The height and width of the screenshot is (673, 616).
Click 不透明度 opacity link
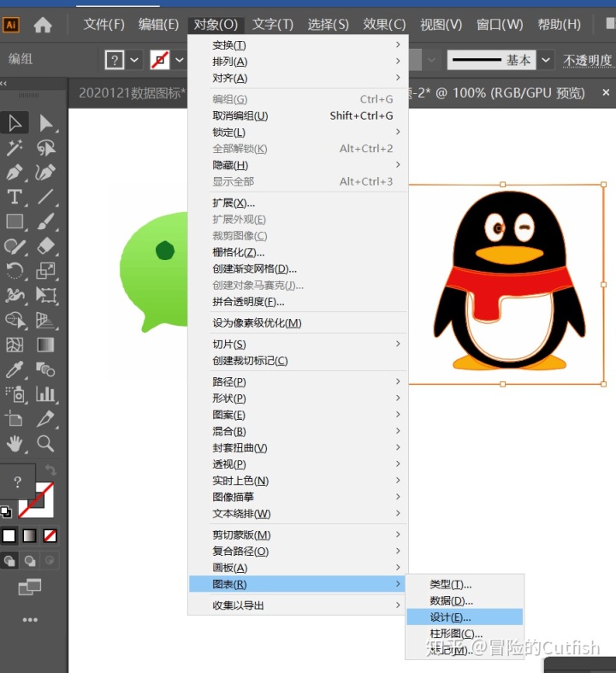click(x=587, y=60)
